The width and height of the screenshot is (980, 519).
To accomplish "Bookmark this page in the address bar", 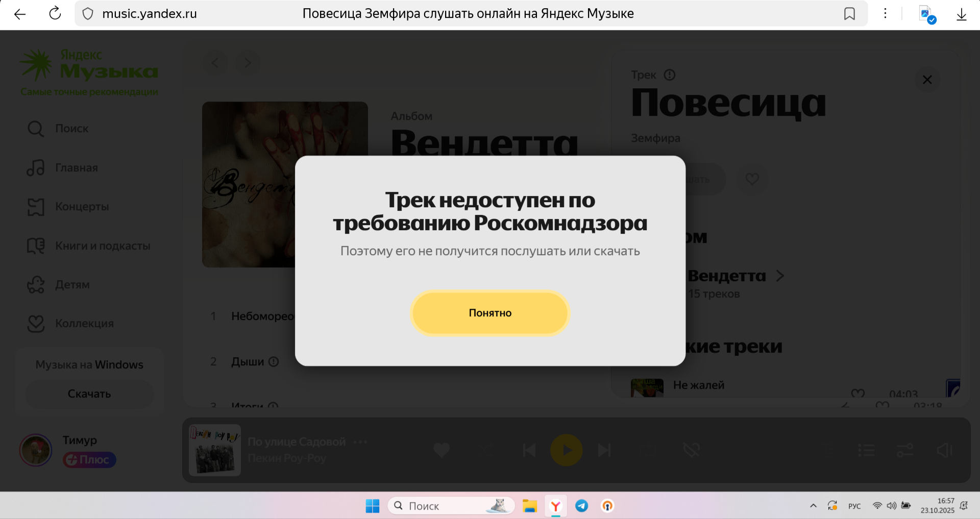I will pos(849,14).
